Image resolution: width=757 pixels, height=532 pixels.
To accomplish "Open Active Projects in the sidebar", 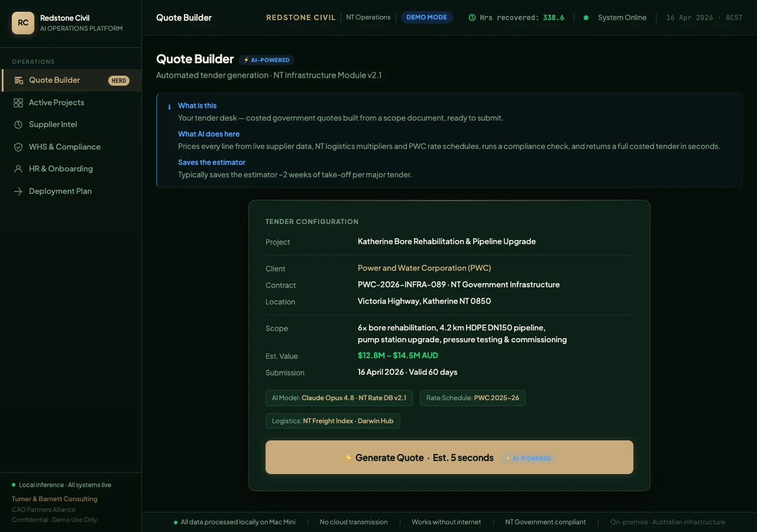I will point(71,103).
